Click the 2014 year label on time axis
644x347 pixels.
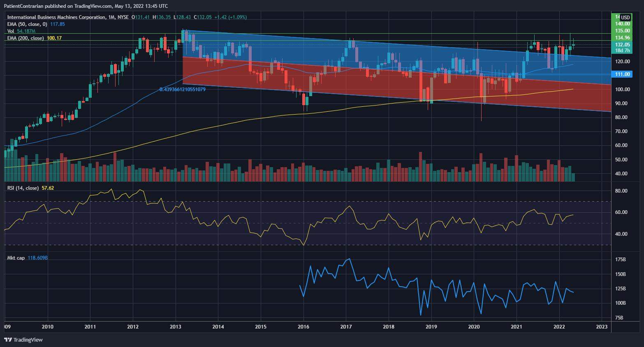coord(218,327)
